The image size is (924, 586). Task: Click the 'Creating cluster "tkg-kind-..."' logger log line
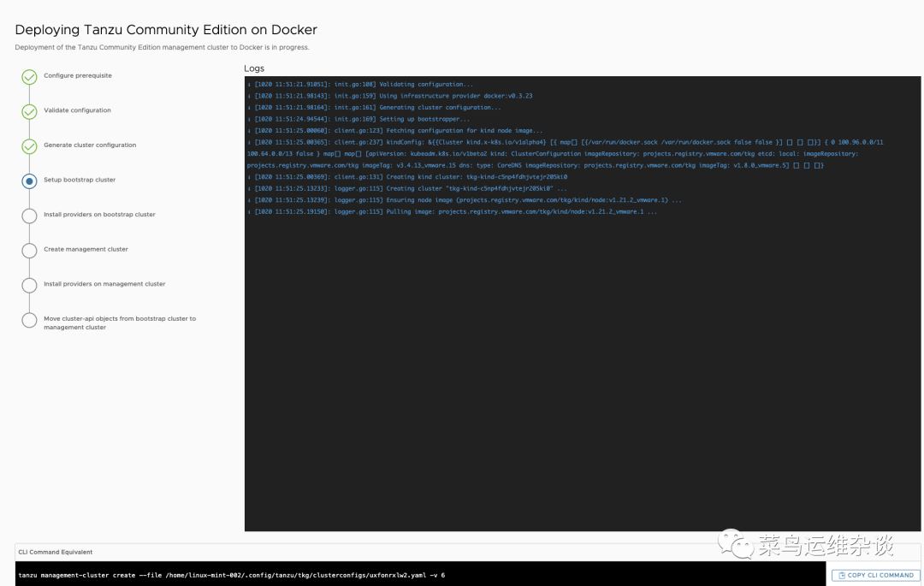[x=407, y=188]
